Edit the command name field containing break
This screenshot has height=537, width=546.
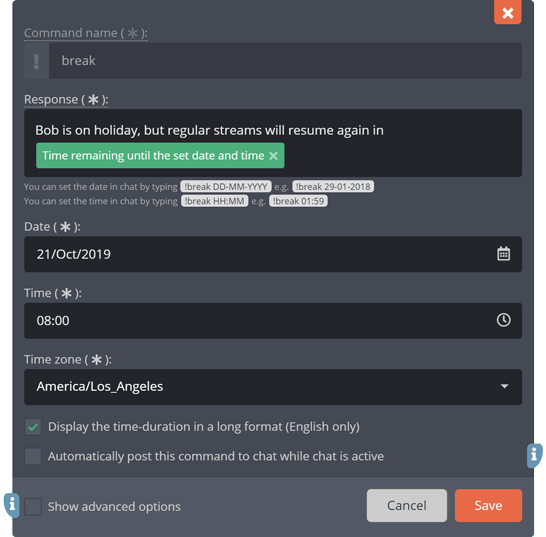285,61
